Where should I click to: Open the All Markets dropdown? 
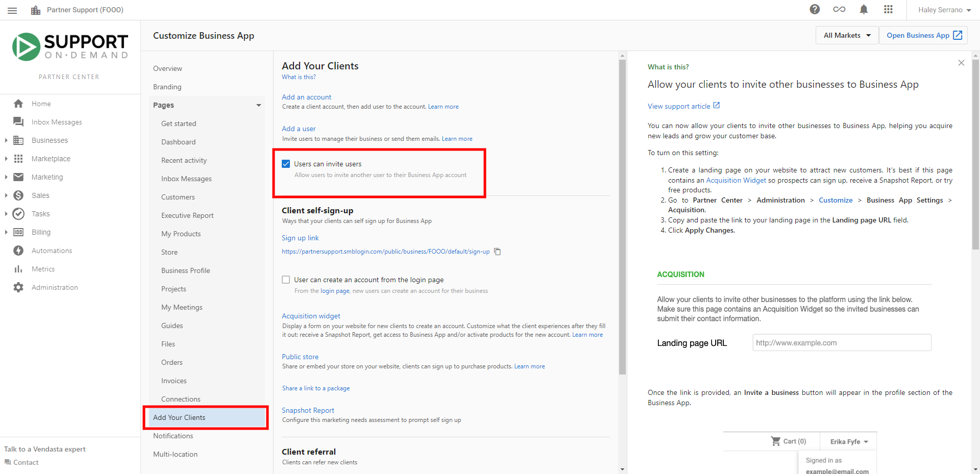847,35
